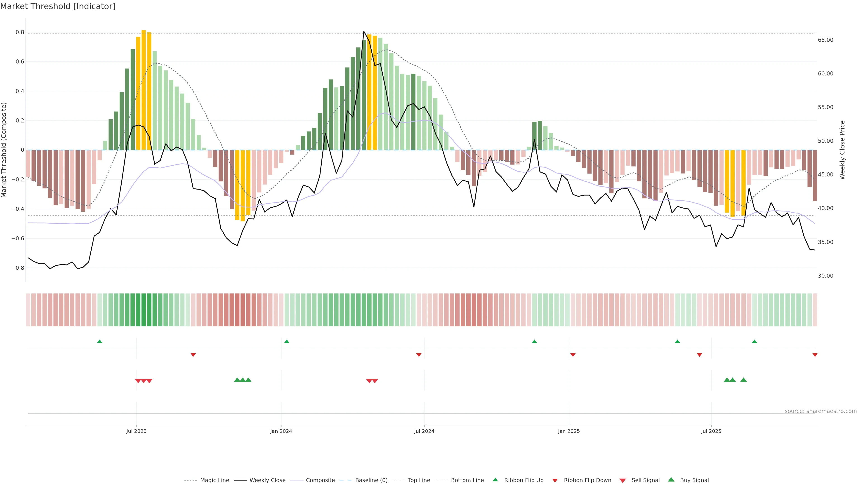Viewport: 868px width, 488px height.
Task: Click the Jul 2025 x-axis label
Action: click(x=711, y=431)
